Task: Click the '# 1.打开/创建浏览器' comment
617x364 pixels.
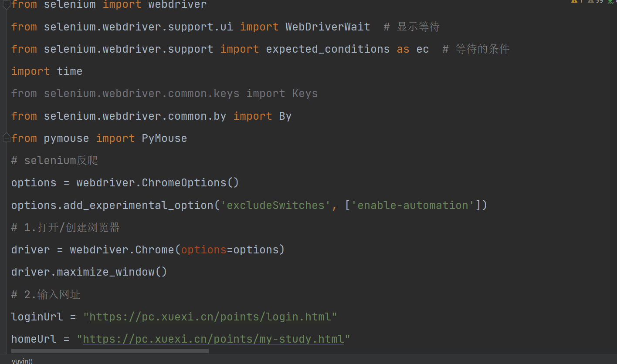Action: (x=65, y=228)
